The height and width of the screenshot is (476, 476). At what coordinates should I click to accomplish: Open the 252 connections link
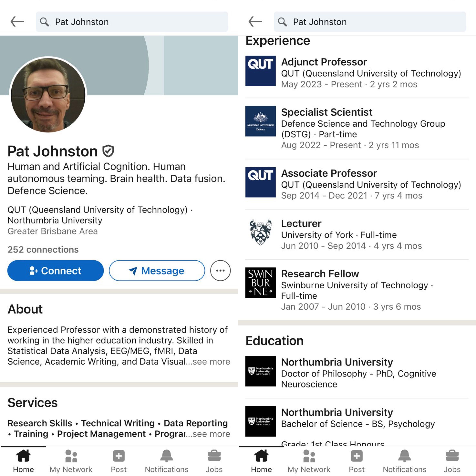point(43,250)
